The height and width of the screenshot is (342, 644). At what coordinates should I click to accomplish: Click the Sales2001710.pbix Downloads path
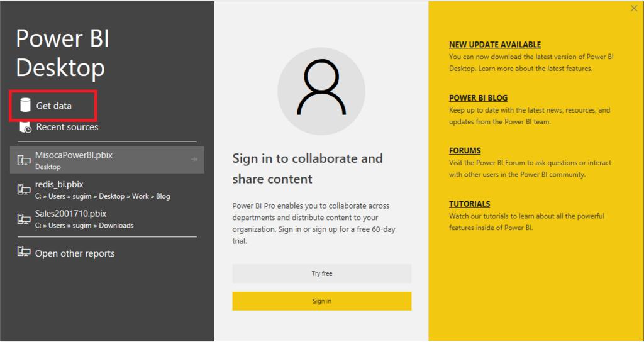coord(84,226)
